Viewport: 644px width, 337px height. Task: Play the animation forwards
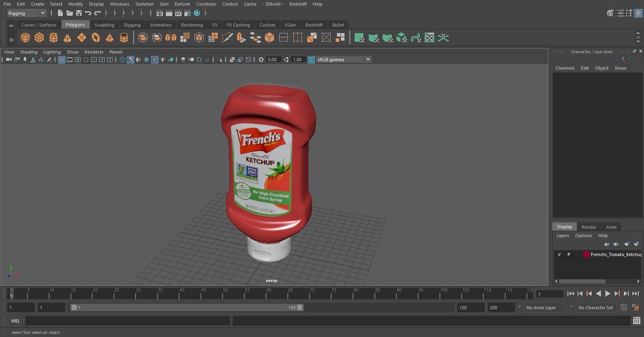click(x=608, y=294)
